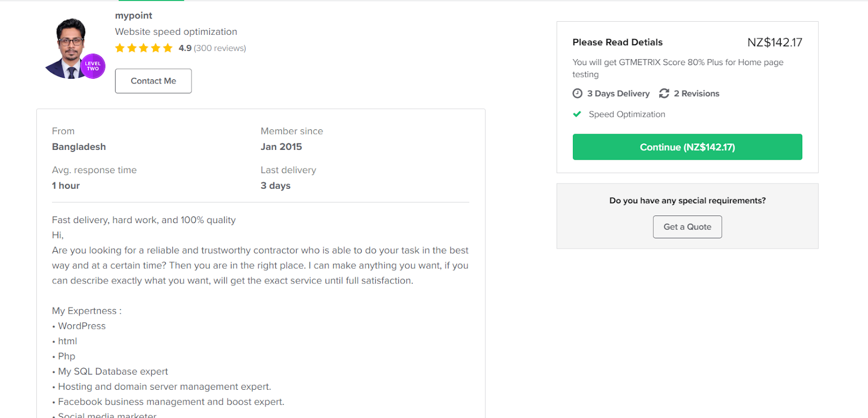Click the green checkmark beside Speed Optimization

coord(577,114)
